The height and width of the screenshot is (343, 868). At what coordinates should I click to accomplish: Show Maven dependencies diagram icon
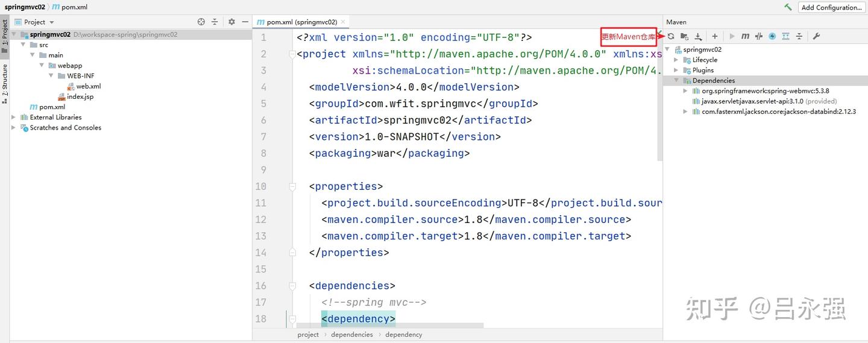coord(785,36)
